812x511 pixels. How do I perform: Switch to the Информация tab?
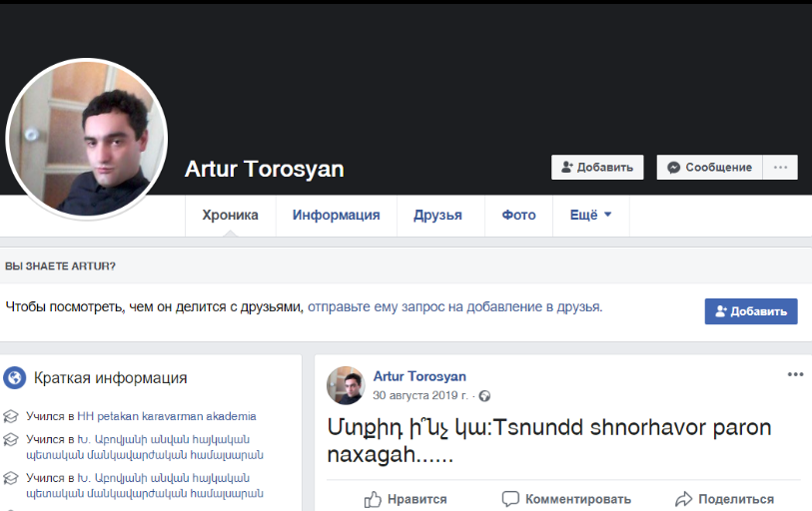point(336,216)
